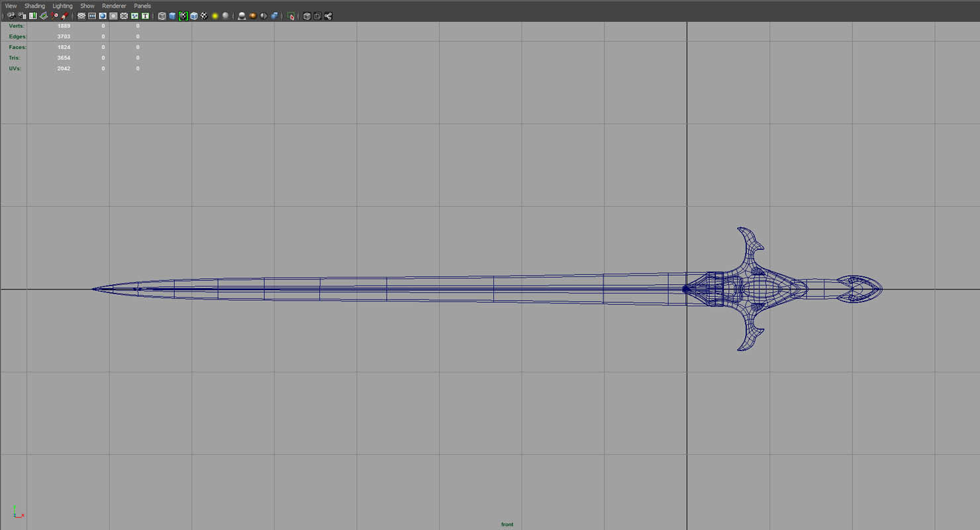Screen dimensions: 980x530
Task: Click the XYZ axis indicator
Action: click(x=18, y=512)
